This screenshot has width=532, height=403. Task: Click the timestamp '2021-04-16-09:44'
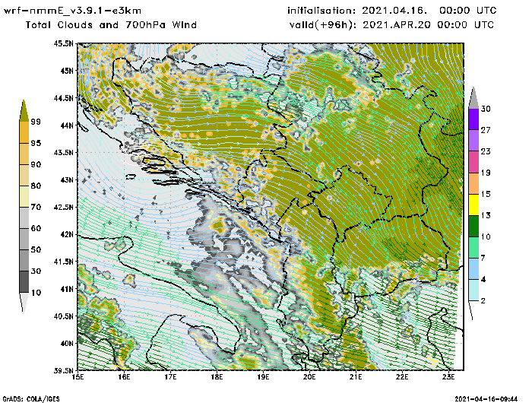tap(486, 399)
